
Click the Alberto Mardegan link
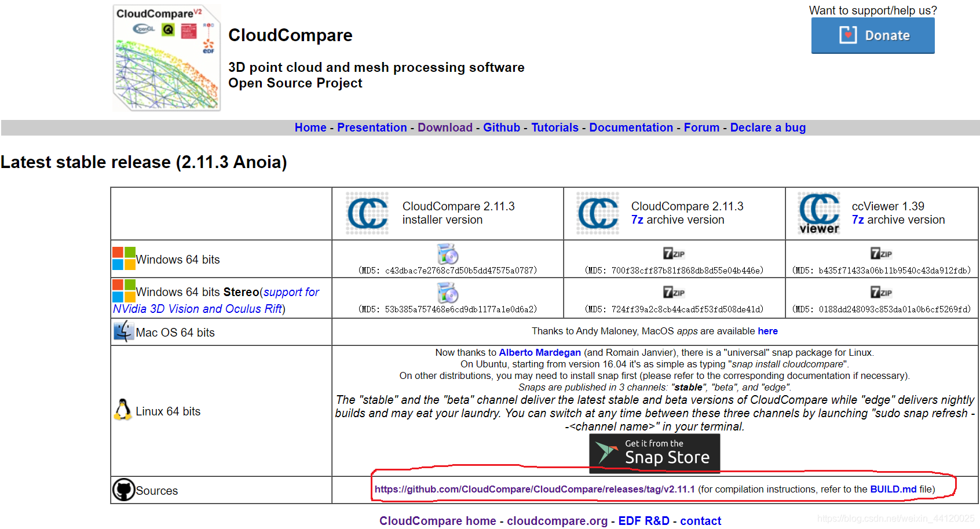[x=539, y=352]
